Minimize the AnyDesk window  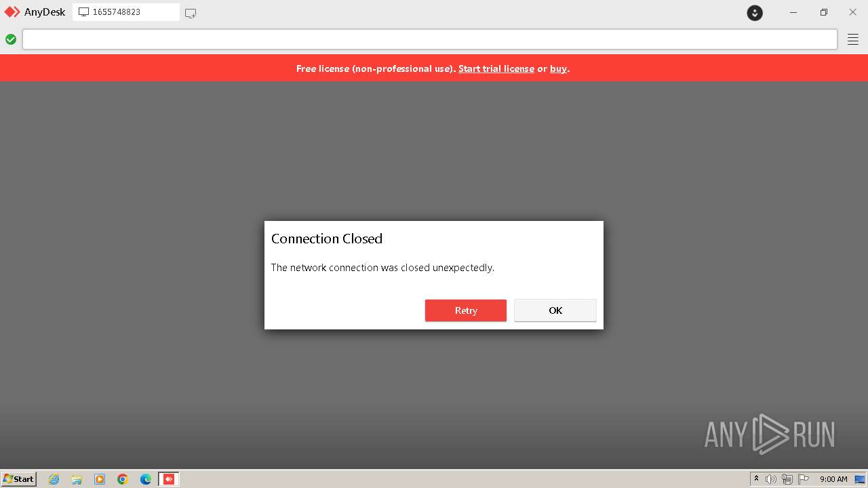(793, 12)
